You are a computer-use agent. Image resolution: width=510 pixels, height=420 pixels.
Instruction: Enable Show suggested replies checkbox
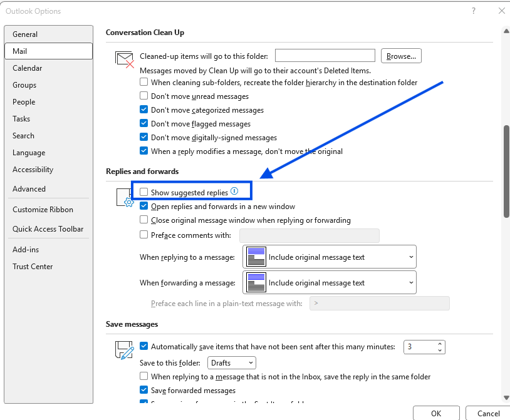coord(143,192)
